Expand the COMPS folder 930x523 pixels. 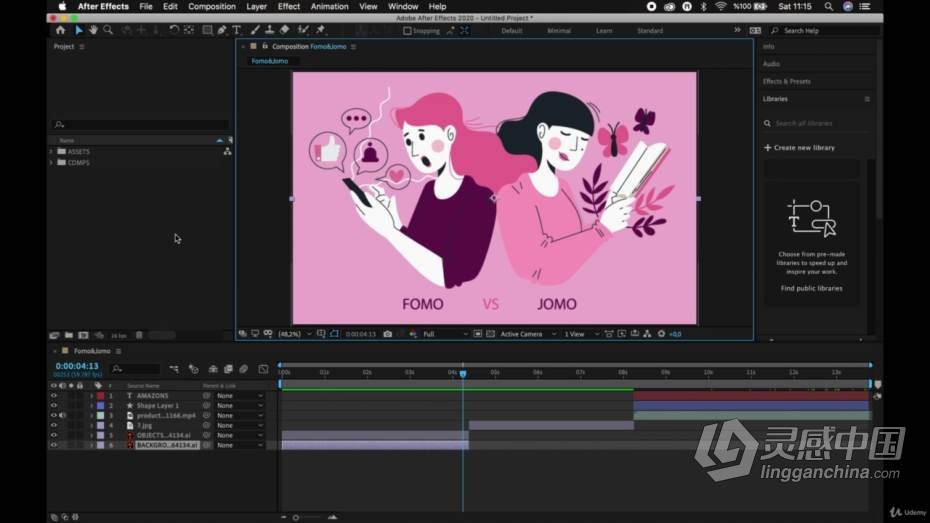(x=51, y=162)
